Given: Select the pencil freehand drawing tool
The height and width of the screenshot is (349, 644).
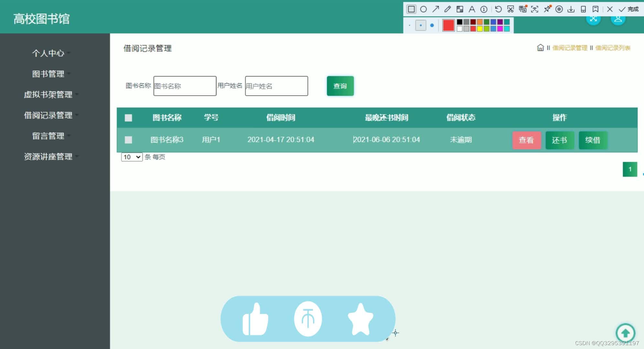Looking at the screenshot, I should tap(447, 9).
